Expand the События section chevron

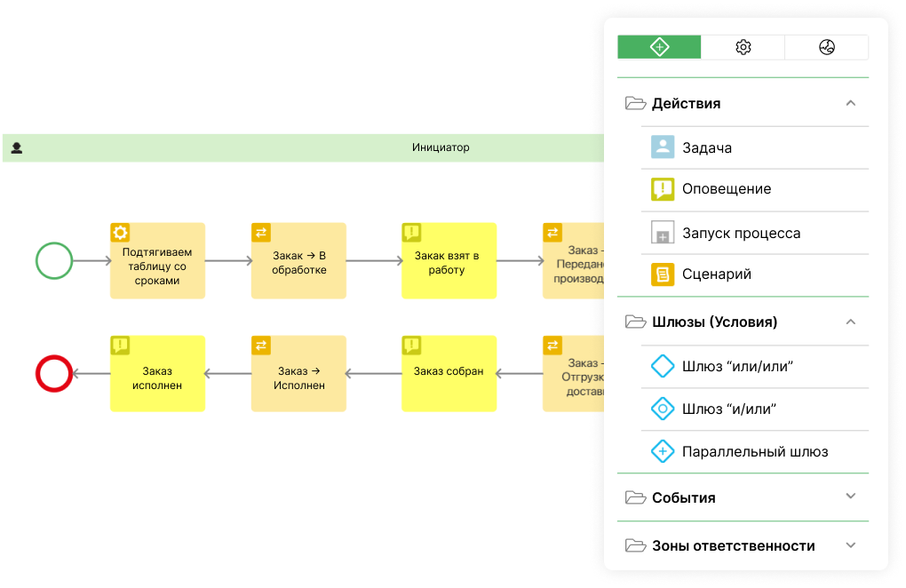[x=851, y=497]
